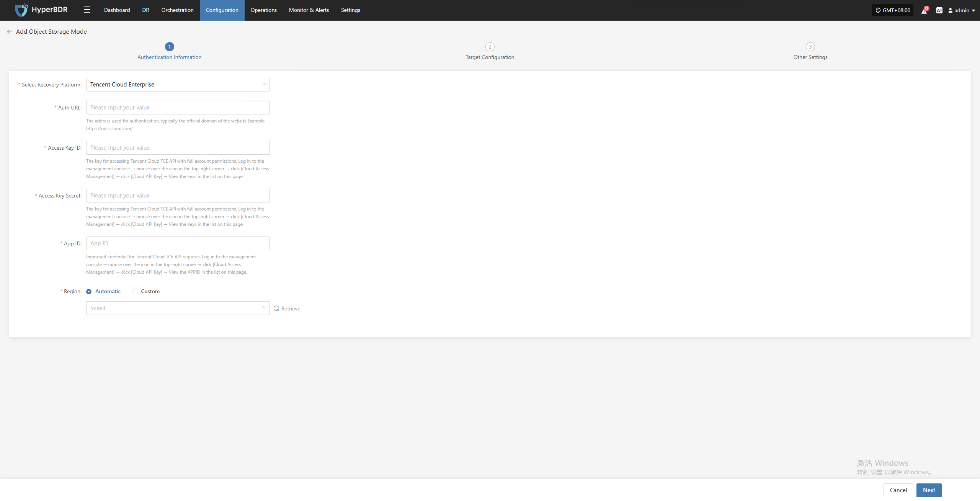Click step 2 circle Target Configuration
Viewport: 980px width, 501px height.
click(x=490, y=47)
